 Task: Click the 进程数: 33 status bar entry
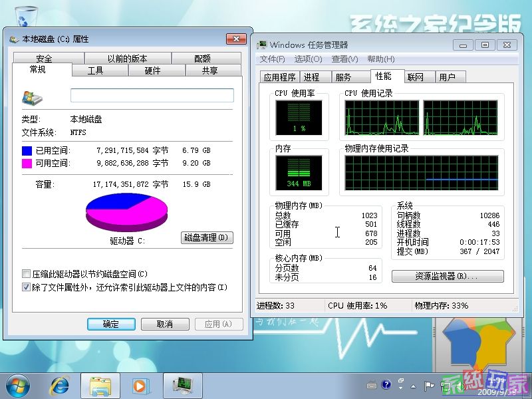tap(275, 306)
